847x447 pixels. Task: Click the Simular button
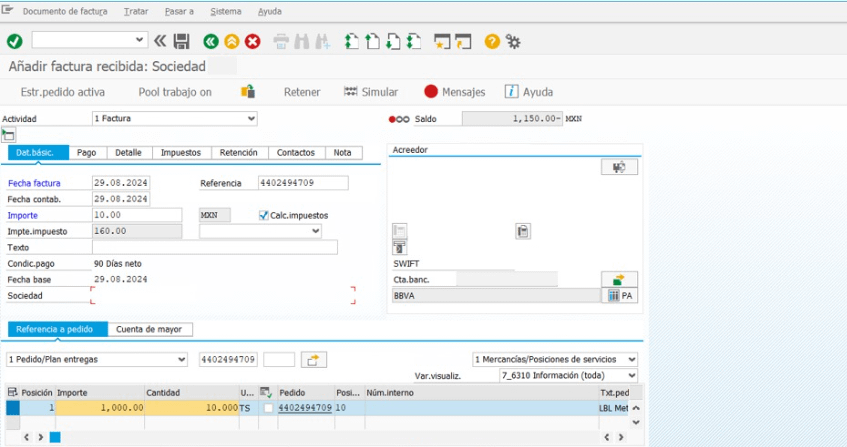pyautogui.click(x=370, y=92)
